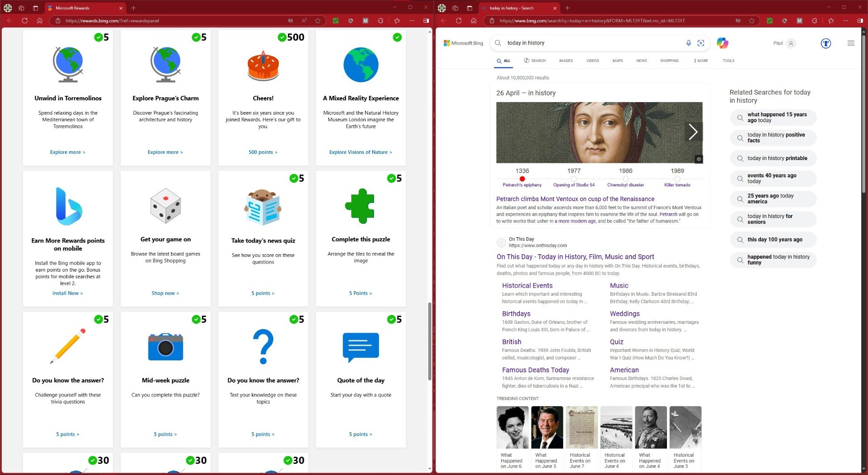868x475 pixels.
Task: Click the microphone icon in the Bing search box
Action: point(688,43)
